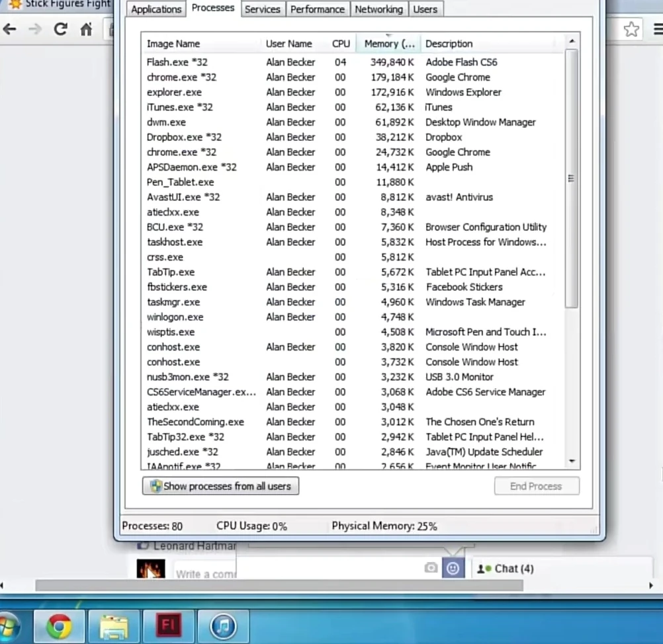
Task: Sort by the Memory column header
Action: click(x=388, y=44)
